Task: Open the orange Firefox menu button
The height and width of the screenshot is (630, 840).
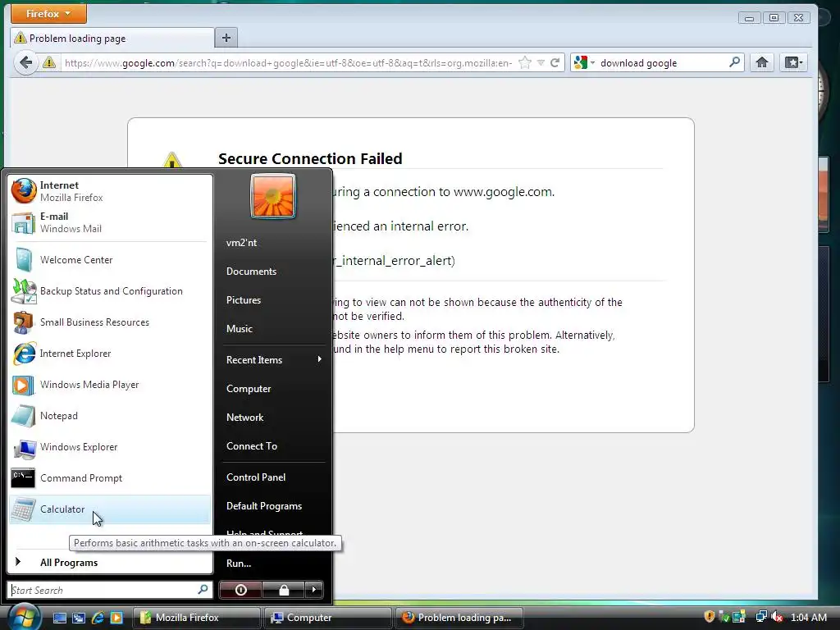Action: click(x=48, y=13)
